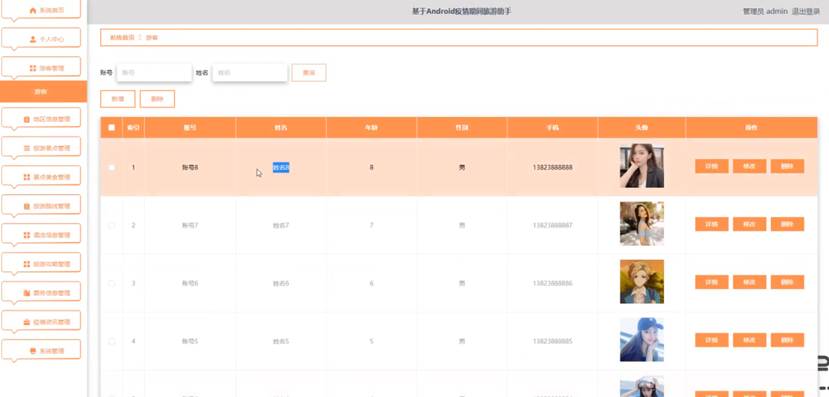Viewport: 829px width, 397px height.
Task: Click the 新增 add button above table
Action: pos(118,99)
